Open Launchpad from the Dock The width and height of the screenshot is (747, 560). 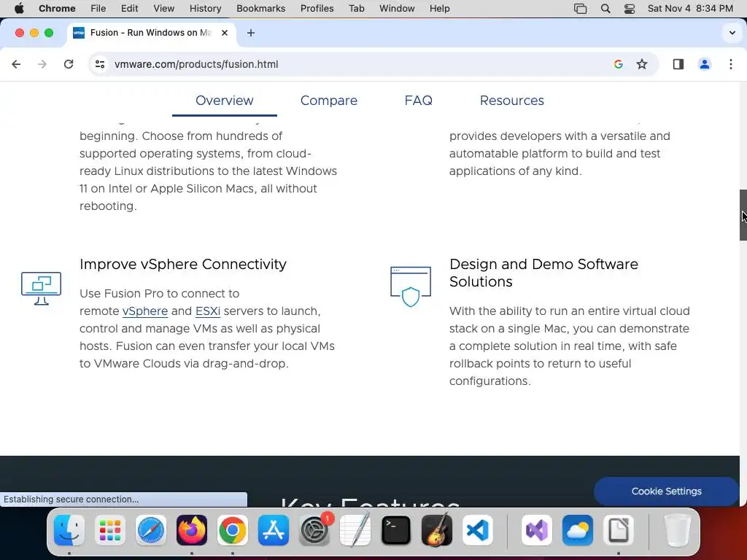(110, 530)
